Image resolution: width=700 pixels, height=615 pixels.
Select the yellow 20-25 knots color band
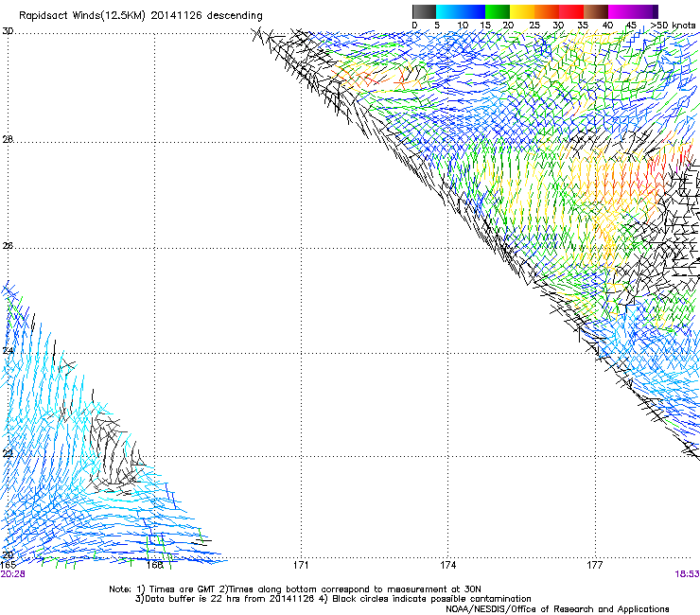522,11
